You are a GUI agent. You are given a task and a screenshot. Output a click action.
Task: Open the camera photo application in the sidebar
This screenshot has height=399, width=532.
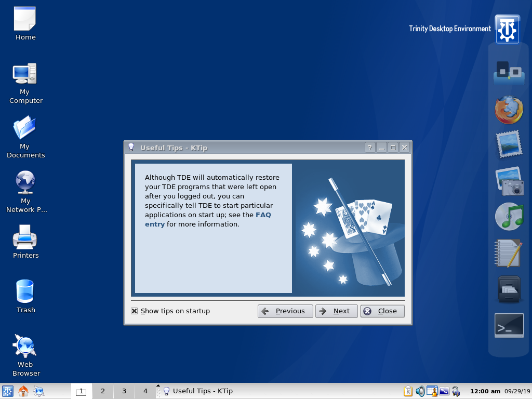tap(509, 181)
